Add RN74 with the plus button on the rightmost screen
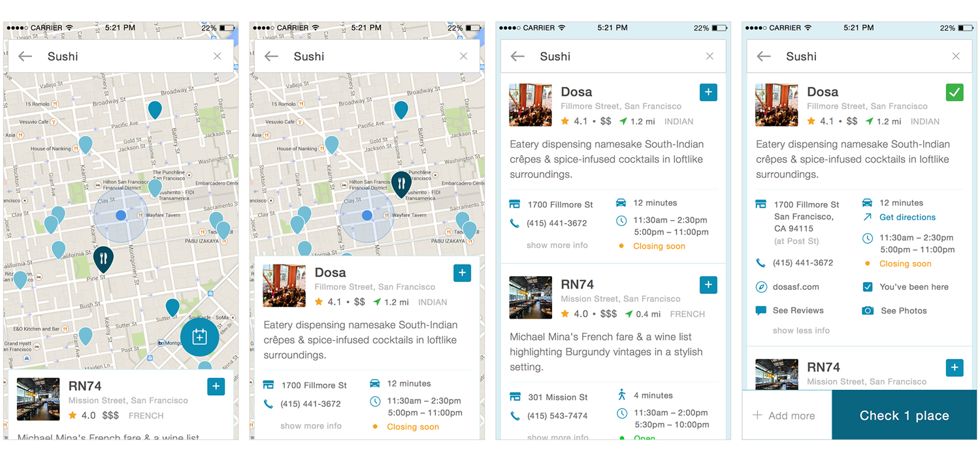 click(955, 368)
